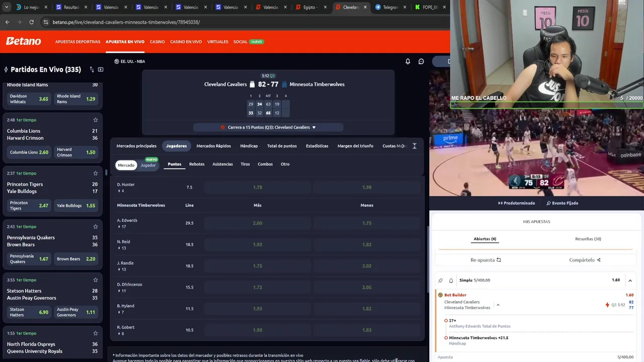Viewport: 644px width, 362px height.
Task: Pick Austin Peay Governors at 1.11
Action: [75, 312]
